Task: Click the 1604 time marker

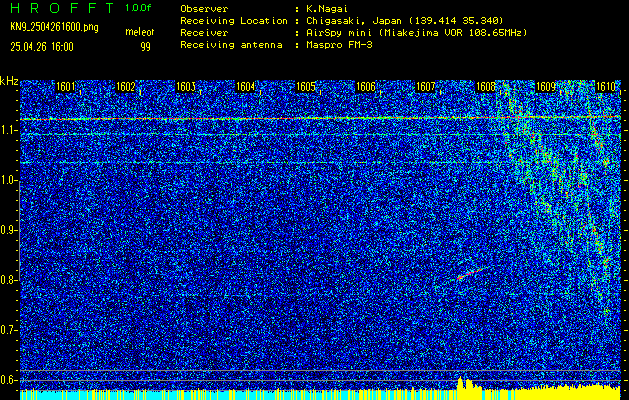Action: [246, 87]
